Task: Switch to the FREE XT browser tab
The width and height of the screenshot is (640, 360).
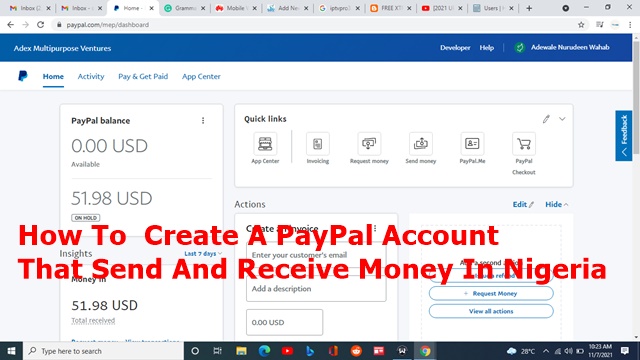Action: click(391, 8)
